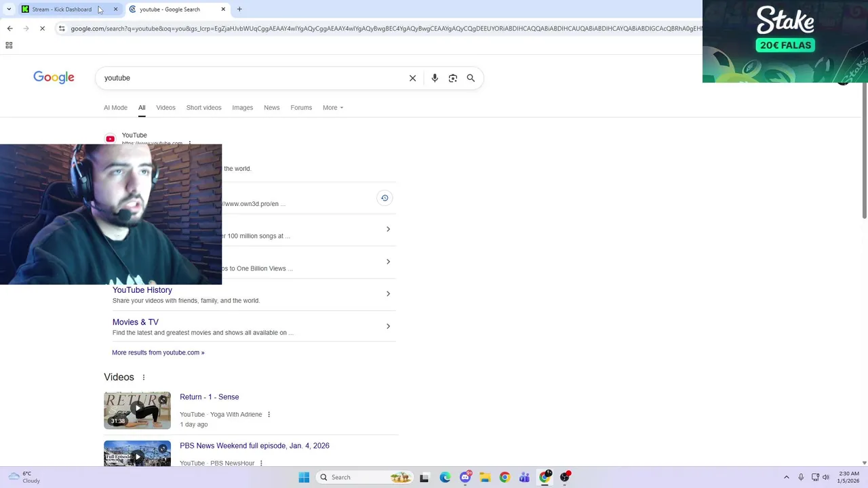
Task: Switch to the Stream - Kick Dashboard tab
Action: (x=61, y=9)
